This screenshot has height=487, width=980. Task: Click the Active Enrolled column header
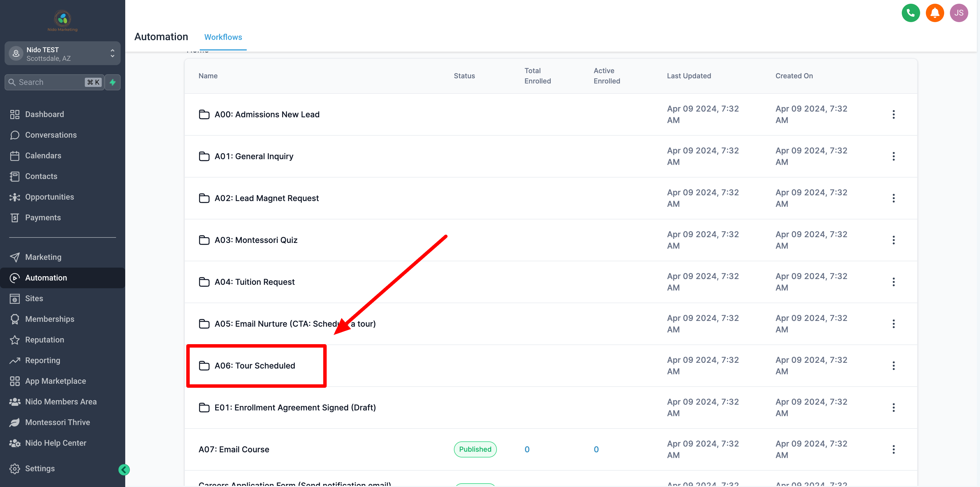607,76
